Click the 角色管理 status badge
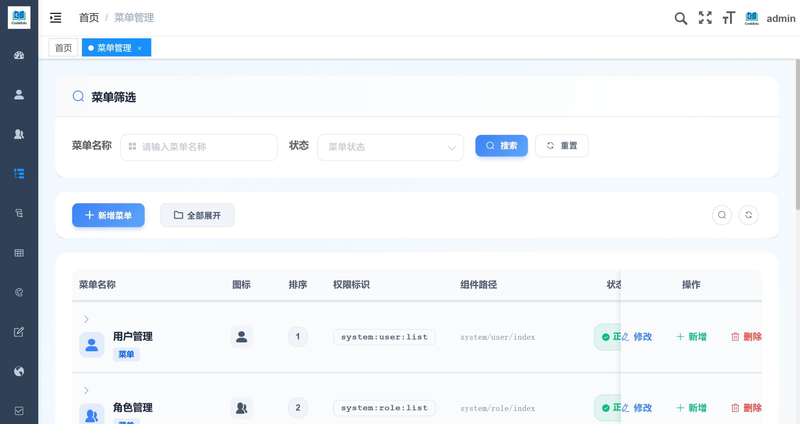 (608, 408)
